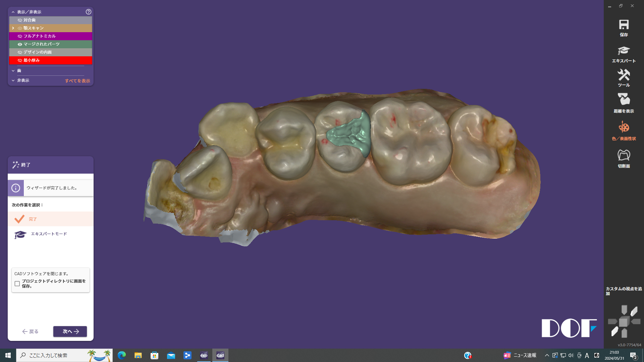Click the wizard wand icon beside 終了
This screenshot has width=644, height=362.
click(15, 165)
